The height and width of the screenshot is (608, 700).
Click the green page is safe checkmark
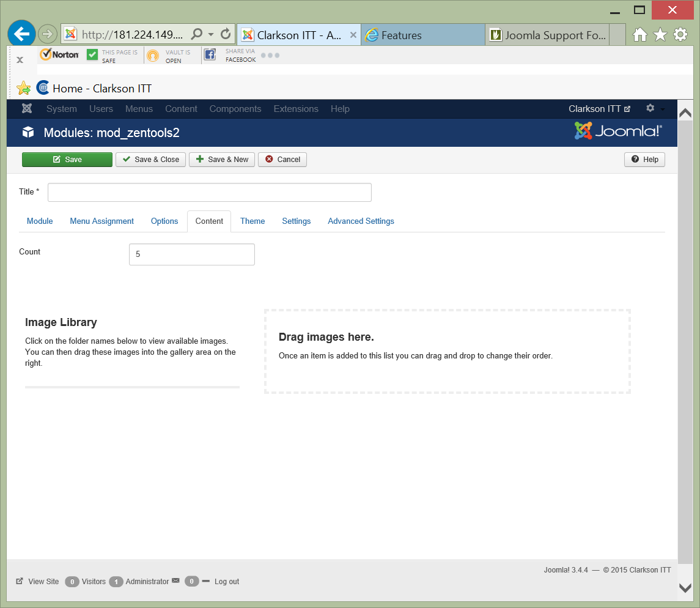(x=92, y=54)
